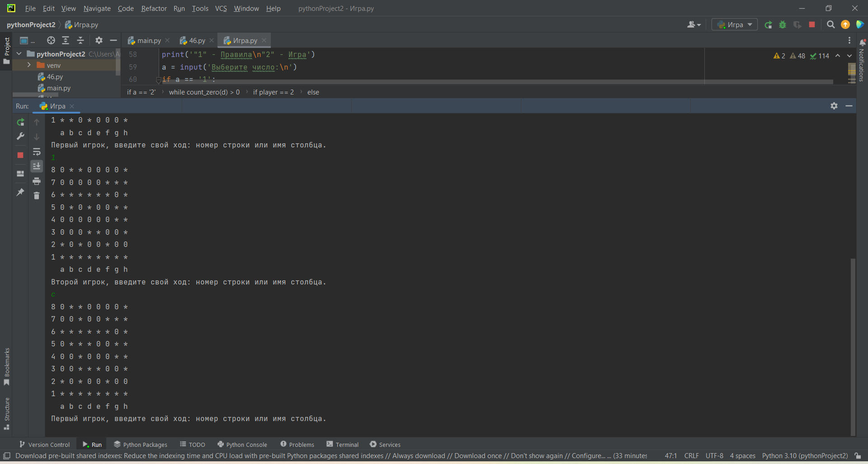Viewport: 868px width, 464px height.
Task: Open Notifications side panel
Action: click(x=862, y=60)
